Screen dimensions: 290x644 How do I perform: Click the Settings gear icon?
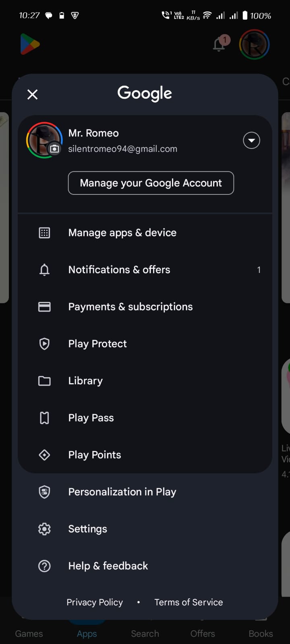click(x=44, y=529)
